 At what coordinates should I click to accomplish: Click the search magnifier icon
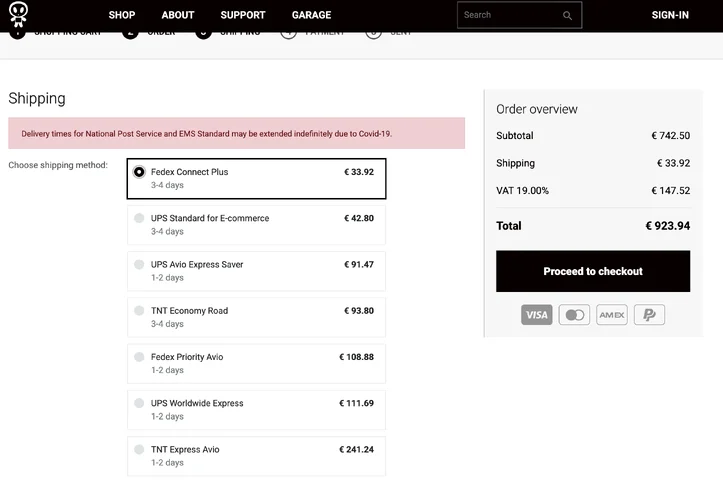coord(568,15)
